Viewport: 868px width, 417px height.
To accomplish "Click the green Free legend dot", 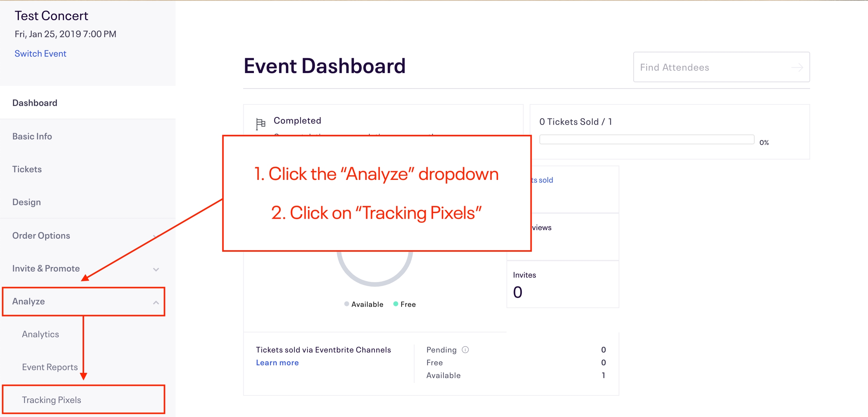I will pyautogui.click(x=396, y=304).
